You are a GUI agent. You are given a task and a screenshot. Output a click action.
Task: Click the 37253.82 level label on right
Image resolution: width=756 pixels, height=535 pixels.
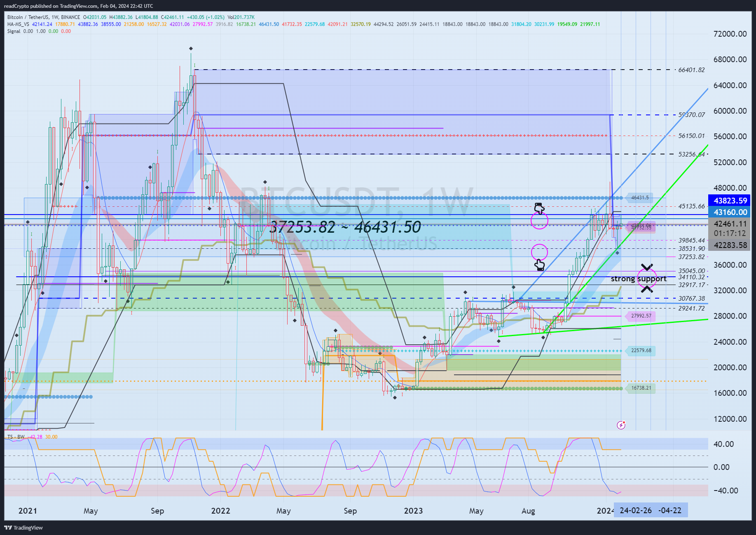(691, 257)
